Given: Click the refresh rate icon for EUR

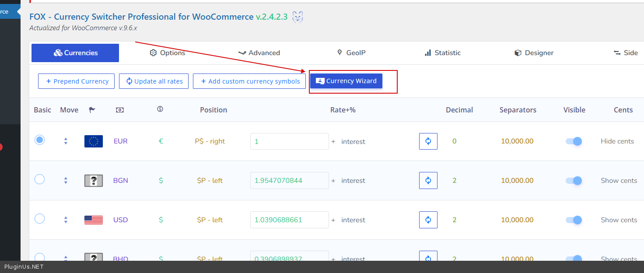Looking at the screenshot, I should coord(428,141).
